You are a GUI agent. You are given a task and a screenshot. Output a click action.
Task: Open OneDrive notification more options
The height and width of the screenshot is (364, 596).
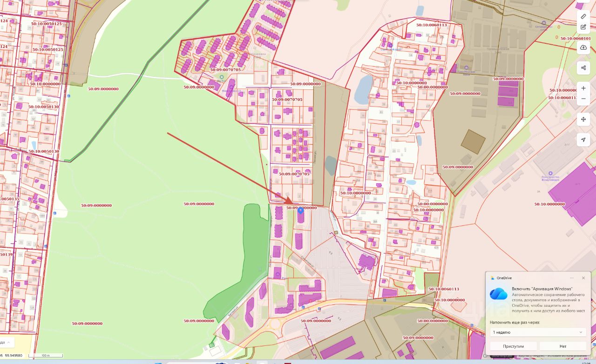(x=572, y=278)
